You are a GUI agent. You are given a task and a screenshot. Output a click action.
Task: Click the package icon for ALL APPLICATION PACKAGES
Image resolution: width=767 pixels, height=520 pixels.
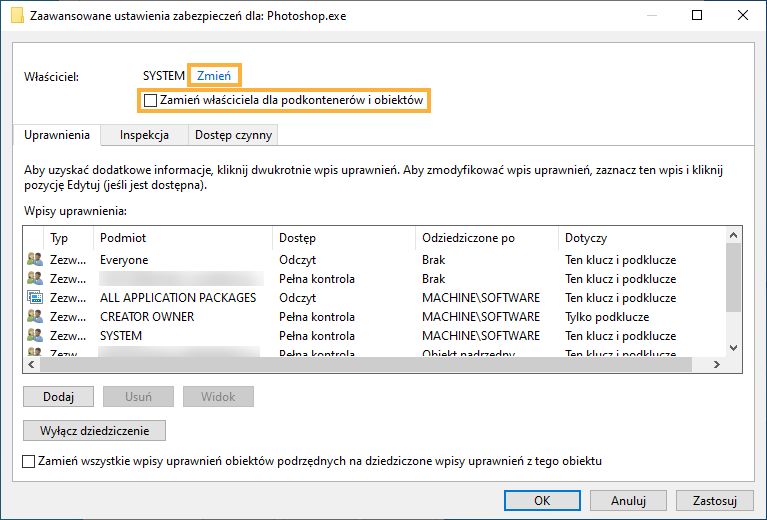pos(34,298)
